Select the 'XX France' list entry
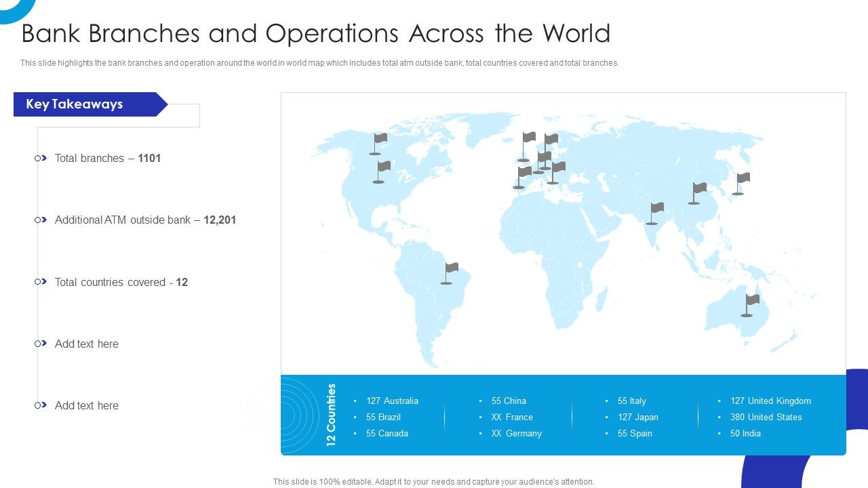Screen dimensions: 868x488 coord(512,417)
